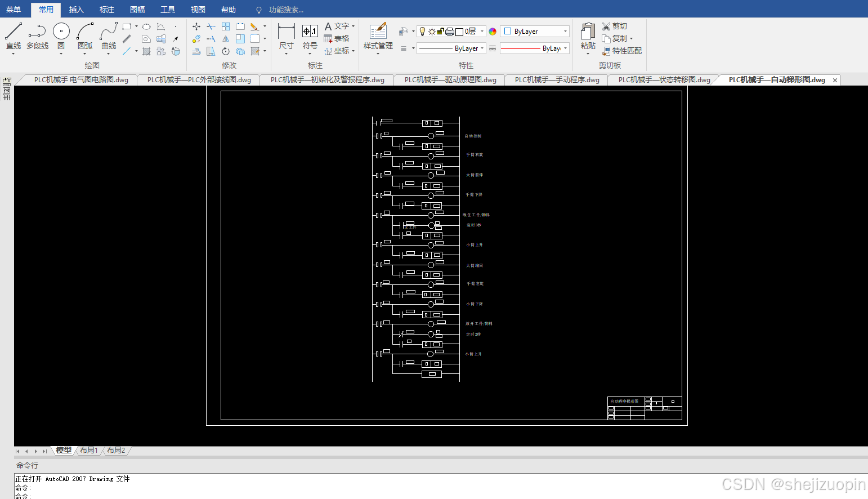The width and height of the screenshot is (868, 499).
Task: Switch to 布局1 layout tab
Action: [89, 451]
